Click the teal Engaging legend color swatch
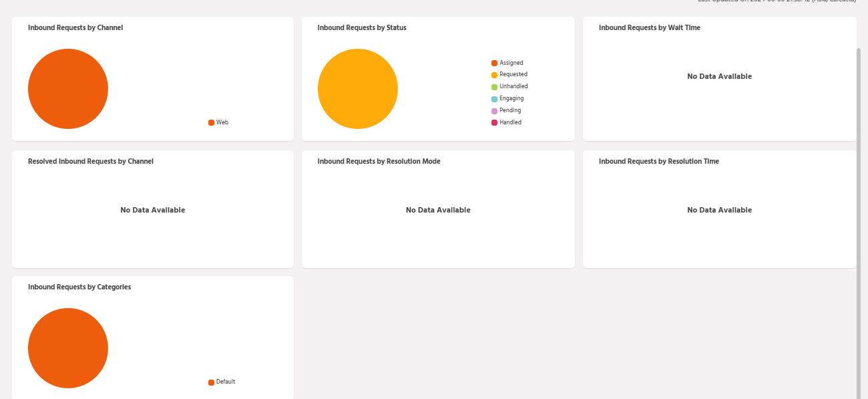The image size is (868, 399). pos(495,99)
